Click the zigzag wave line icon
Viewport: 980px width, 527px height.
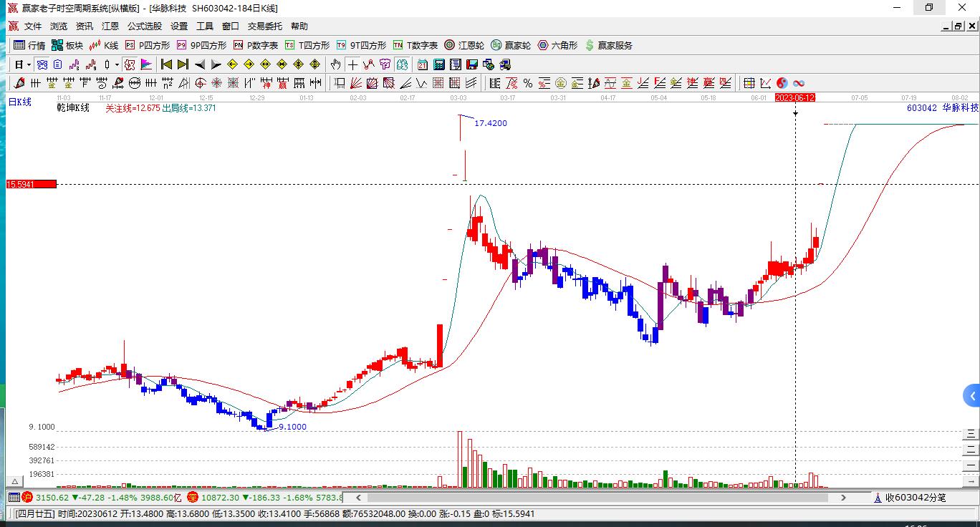tap(421, 83)
